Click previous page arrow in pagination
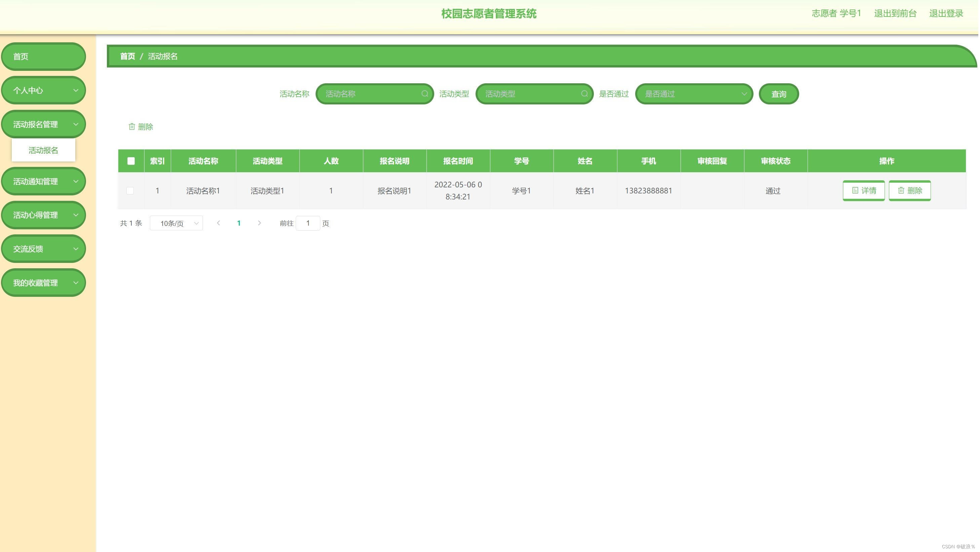Screen dimensions: 980x552 coord(218,223)
